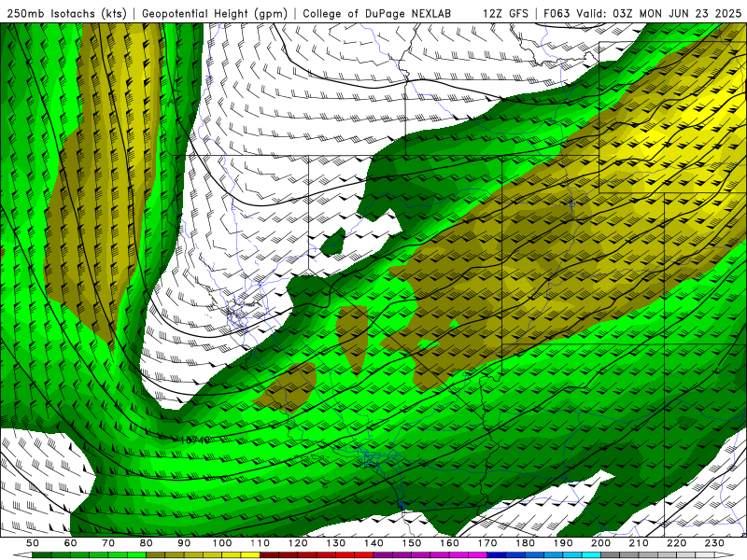Click the colorbar label "140"
747x560 pixels.
click(373, 543)
